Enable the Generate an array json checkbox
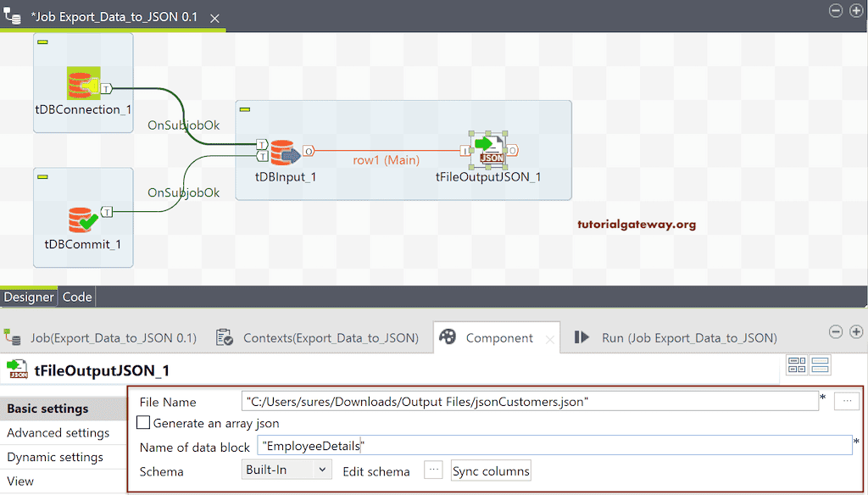This screenshot has width=868, height=495. click(x=143, y=422)
